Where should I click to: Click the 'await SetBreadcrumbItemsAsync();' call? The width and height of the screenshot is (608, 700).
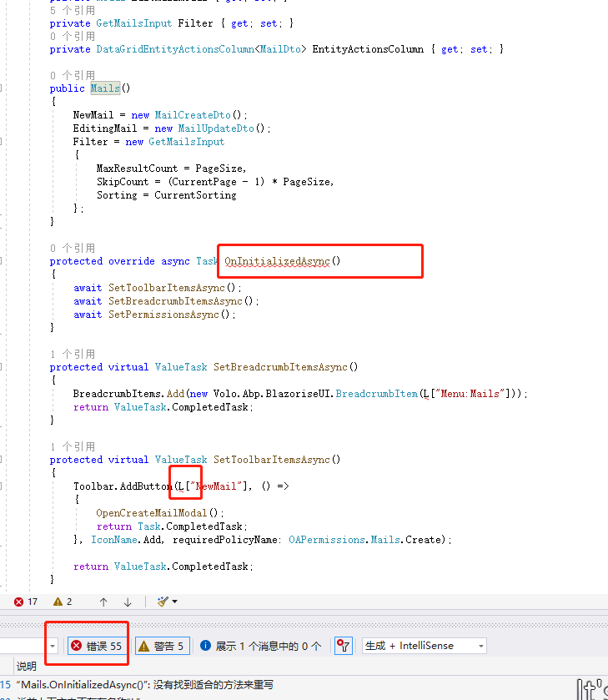tap(166, 301)
